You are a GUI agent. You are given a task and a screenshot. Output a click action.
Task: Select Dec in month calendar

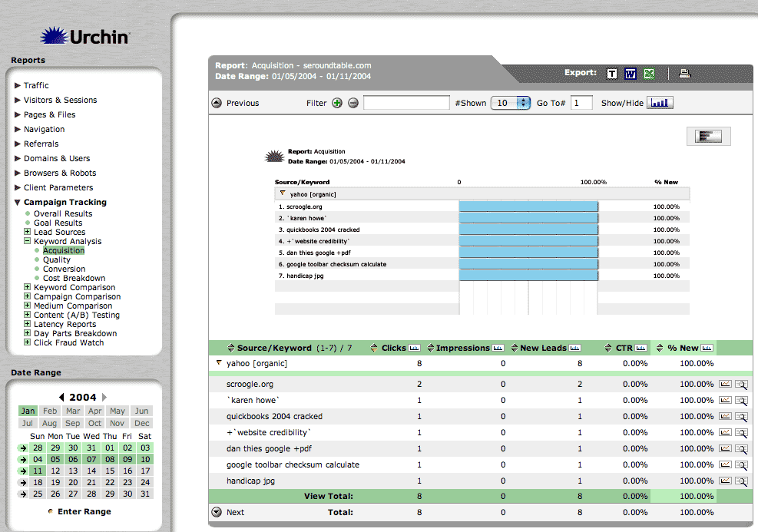coord(141,423)
